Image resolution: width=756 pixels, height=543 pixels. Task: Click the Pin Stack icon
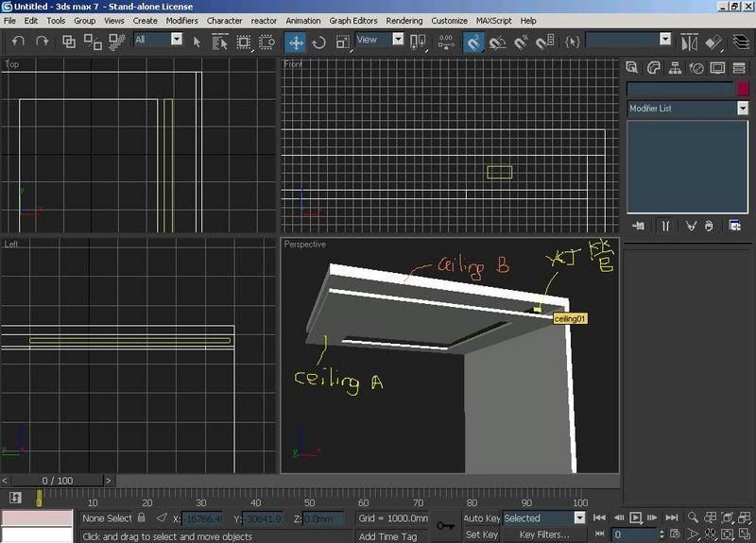639,226
